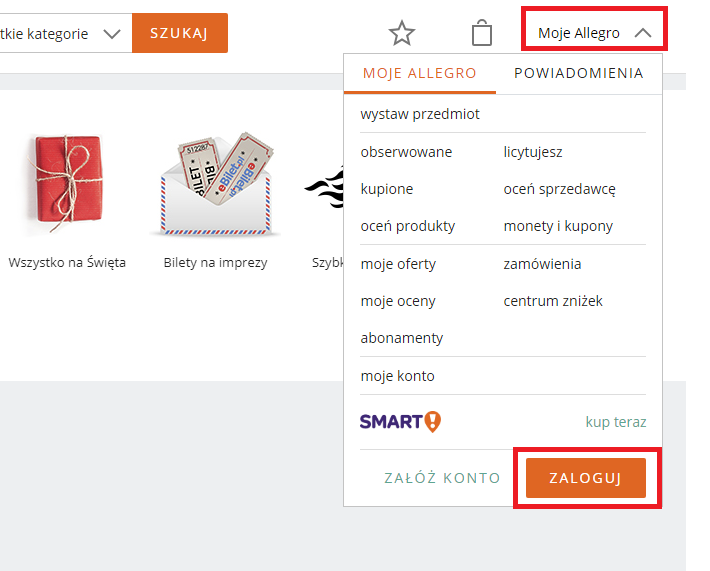The width and height of the screenshot is (710, 571).
Task: Open monety i kupony
Action: [558, 226]
